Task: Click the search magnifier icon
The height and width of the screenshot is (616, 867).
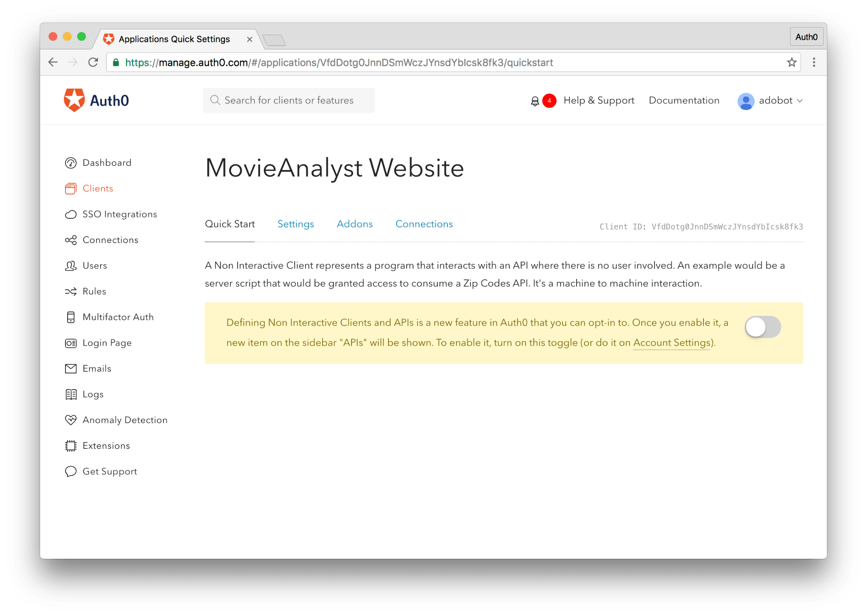Action: pos(215,100)
